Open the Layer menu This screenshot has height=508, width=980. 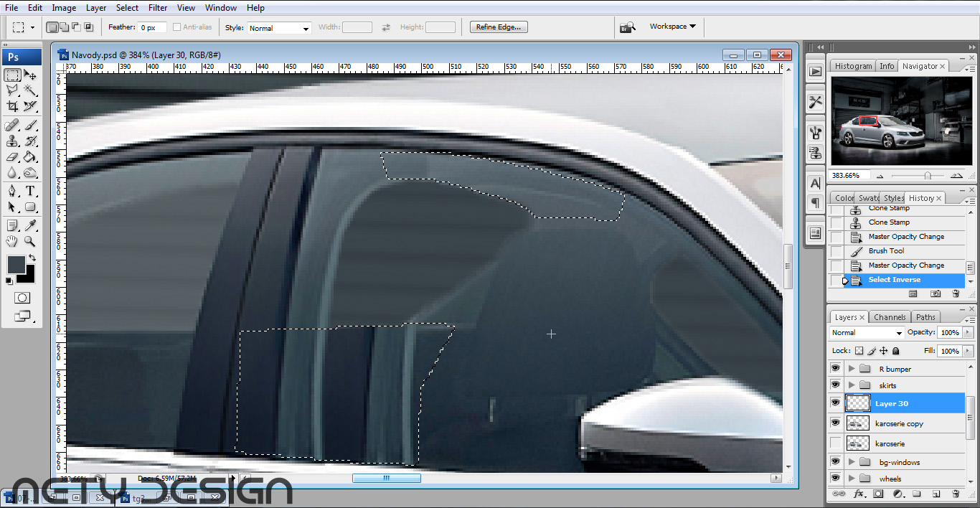(x=96, y=8)
